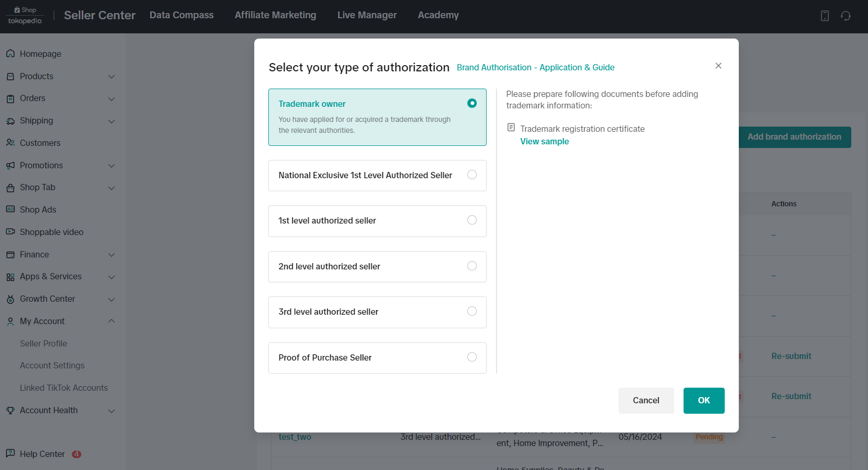Click the customer support headset icon

846,16
